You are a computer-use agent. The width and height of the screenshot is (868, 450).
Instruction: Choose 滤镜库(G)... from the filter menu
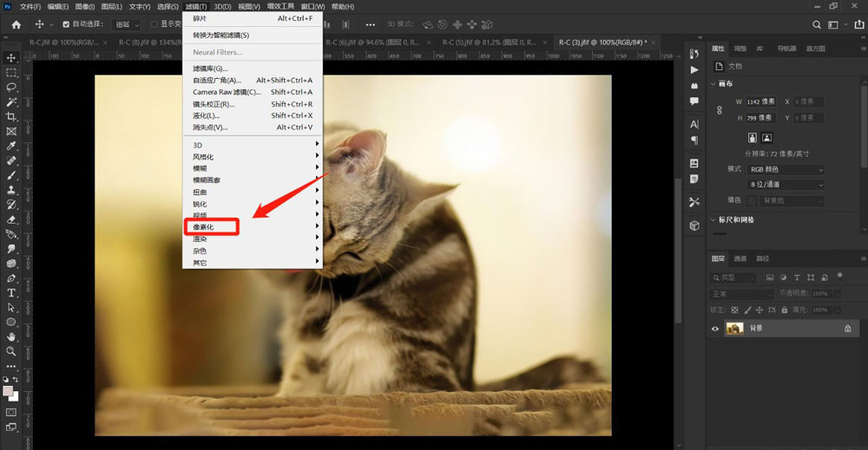210,68
